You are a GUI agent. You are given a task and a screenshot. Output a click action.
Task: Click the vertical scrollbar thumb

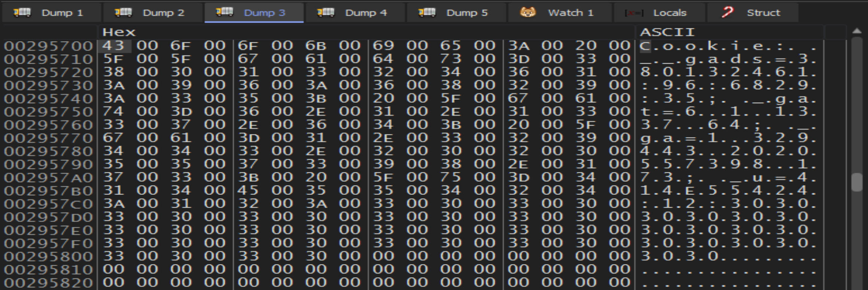tap(856, 182)
